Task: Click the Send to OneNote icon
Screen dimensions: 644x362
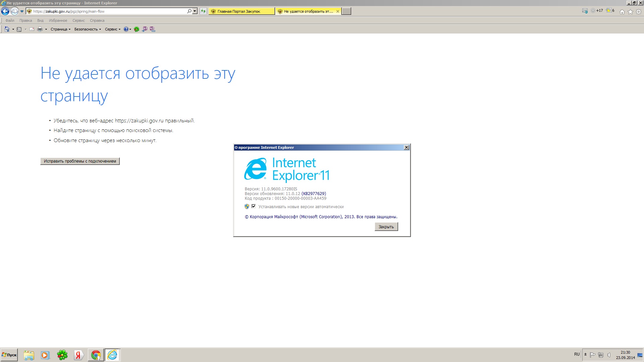Action: 145,29
